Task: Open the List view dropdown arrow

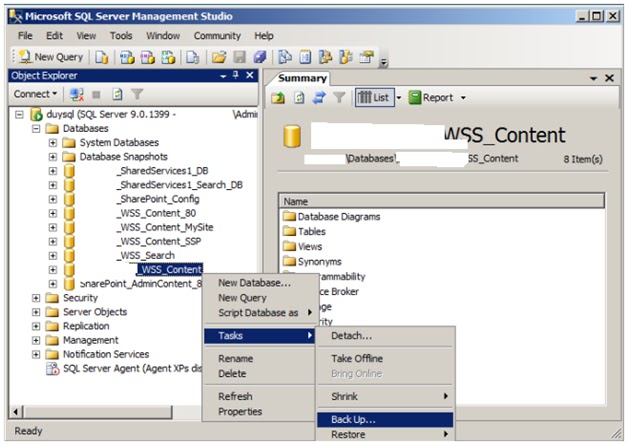Action: coord(399,97)
